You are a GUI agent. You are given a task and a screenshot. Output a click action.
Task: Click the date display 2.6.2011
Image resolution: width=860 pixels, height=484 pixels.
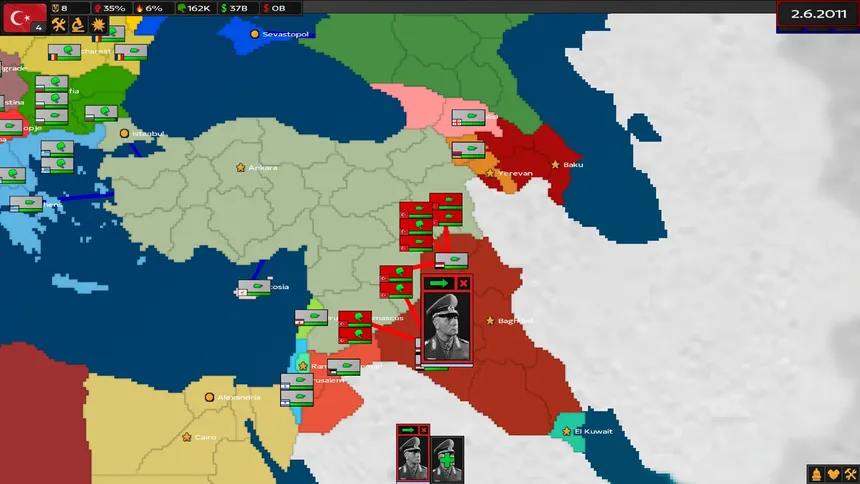click(x=818, y=14)
